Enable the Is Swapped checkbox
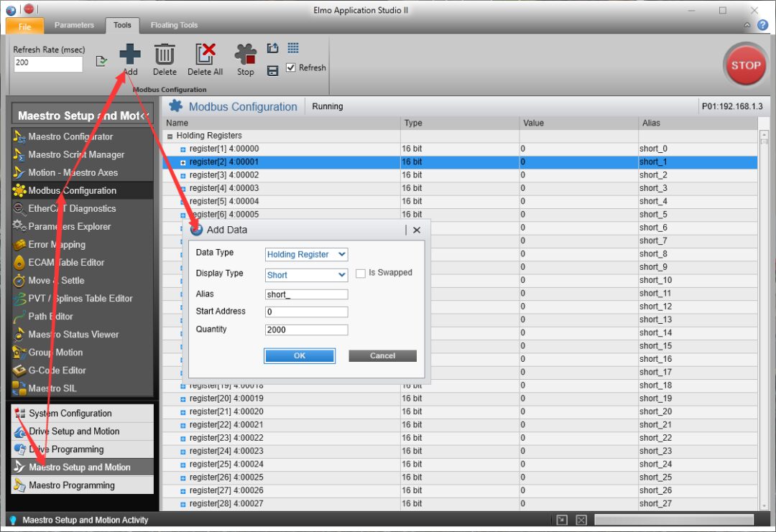 pos(361,273)
